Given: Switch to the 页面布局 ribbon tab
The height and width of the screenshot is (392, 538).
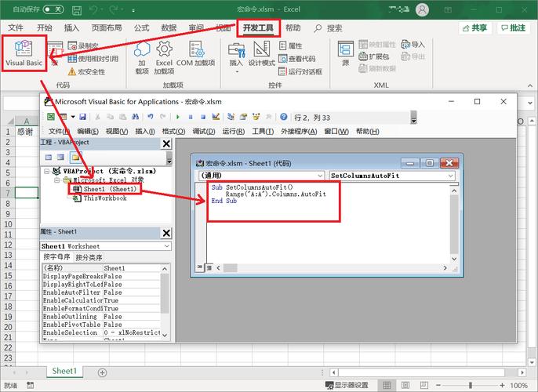Looking at the screenshot, I should coord(107,27).
